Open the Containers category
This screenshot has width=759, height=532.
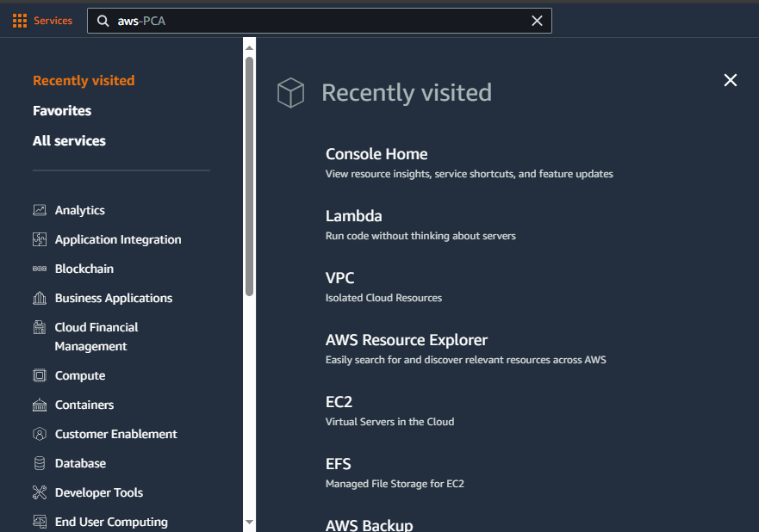pyautogui.click(x=84, y=405)
